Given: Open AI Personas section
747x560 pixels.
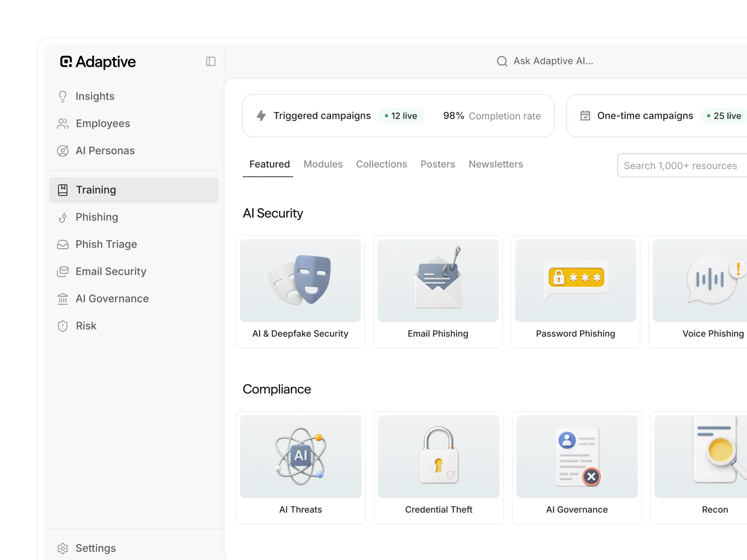Looking at the screenshot, I should point(134,151).
